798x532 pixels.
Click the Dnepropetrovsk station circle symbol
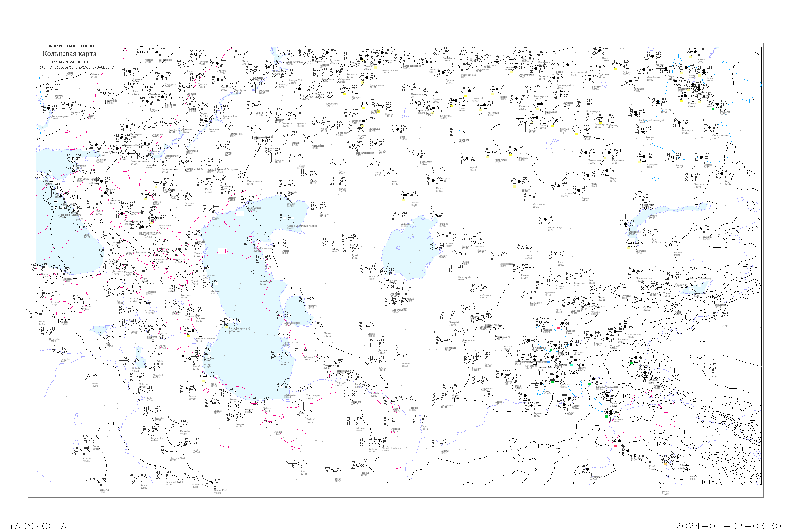pyautogui.click(x=48, y=109)
